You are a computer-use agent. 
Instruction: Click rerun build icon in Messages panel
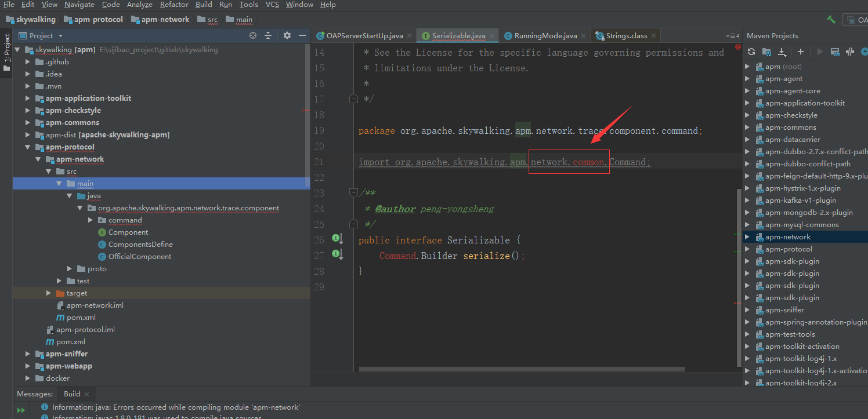[x=21, y=410]
